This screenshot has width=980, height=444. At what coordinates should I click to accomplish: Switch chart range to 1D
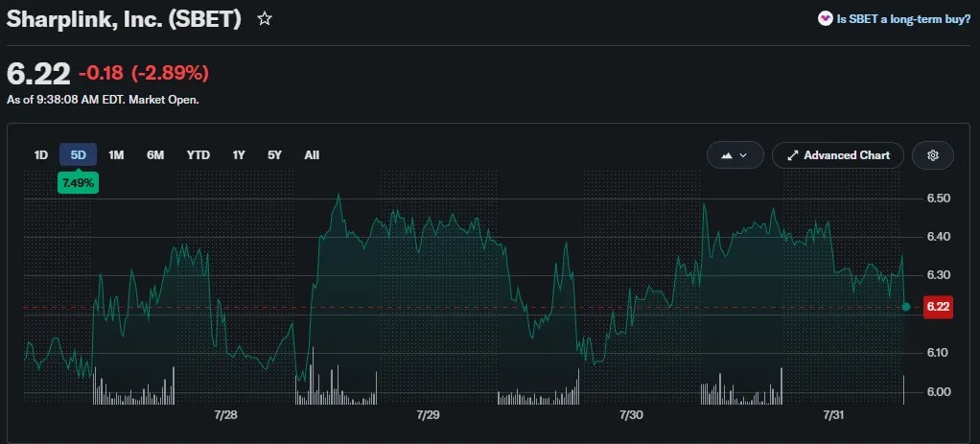click(40, 155)
